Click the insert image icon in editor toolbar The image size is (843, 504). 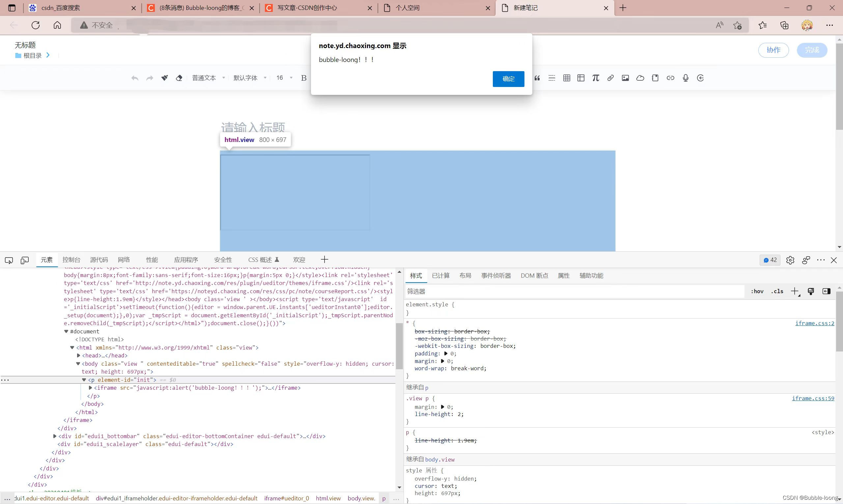[625, 78]
